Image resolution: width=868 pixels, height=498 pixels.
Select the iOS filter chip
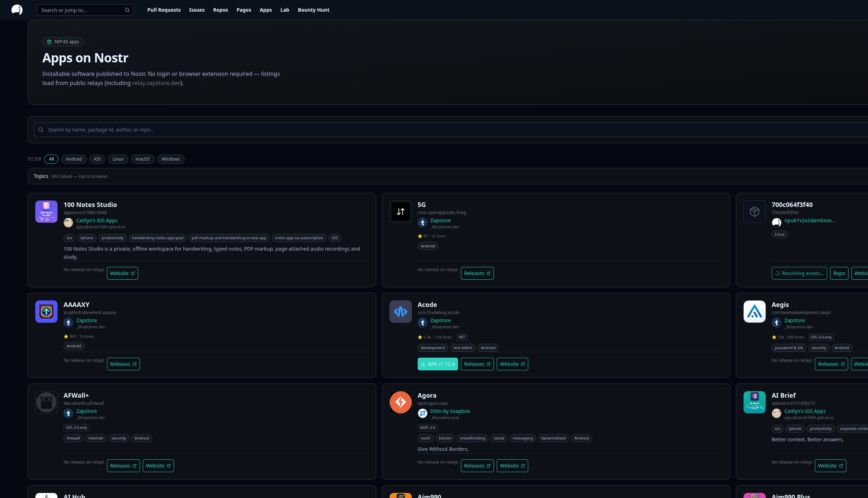(x=97, y=159)
